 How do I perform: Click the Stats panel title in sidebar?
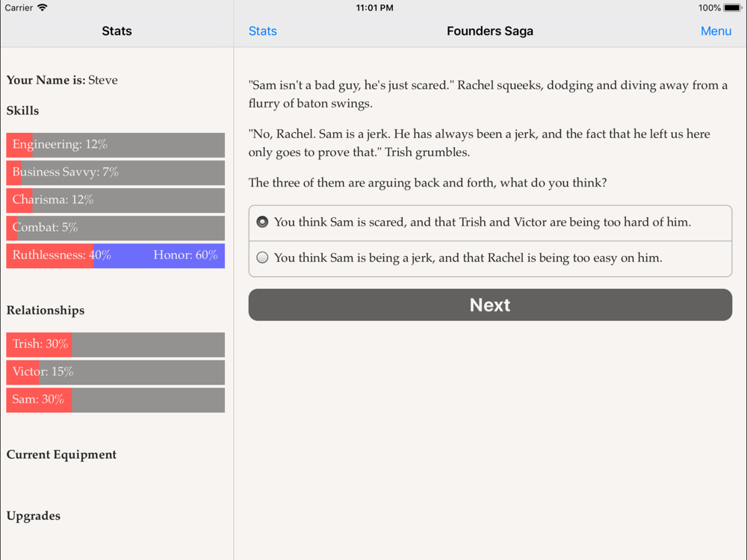tap(117, 31)
